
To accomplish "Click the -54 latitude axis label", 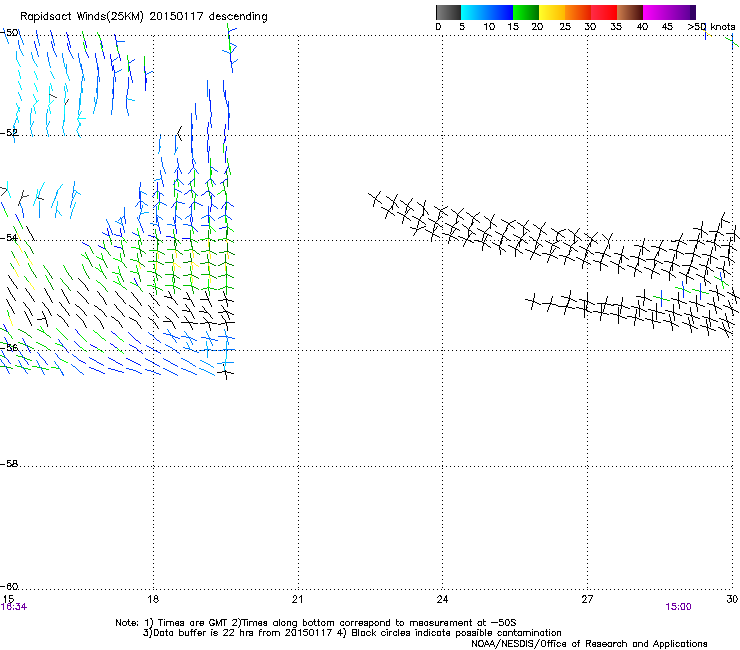I will [9, 237].
